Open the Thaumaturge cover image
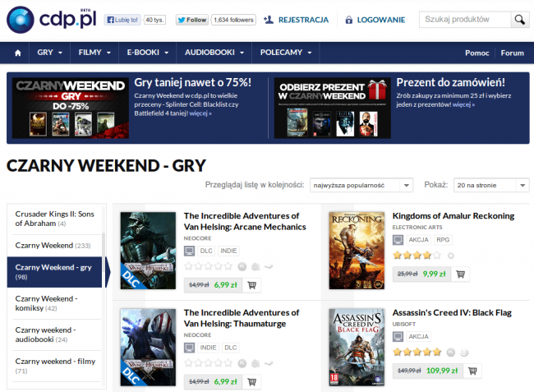Screen dimensions: 534x392 click(148, 348)
